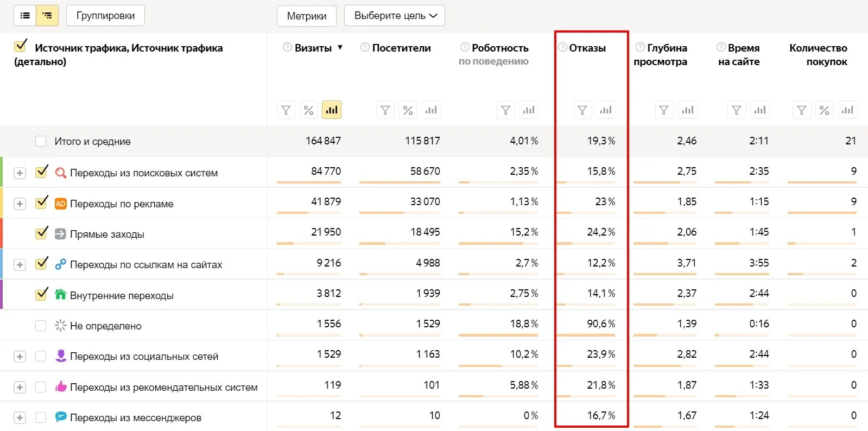Image resolution: width=868 pixels, height=431 pixels.
Task: Open help icon next to Роботность
Action: pos(465,47)
